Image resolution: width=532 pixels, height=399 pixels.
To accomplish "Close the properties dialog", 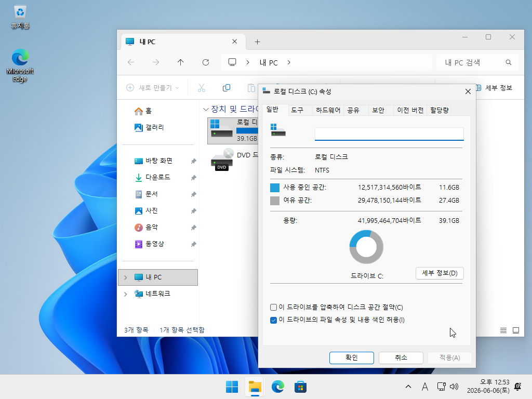I will 468,91.
